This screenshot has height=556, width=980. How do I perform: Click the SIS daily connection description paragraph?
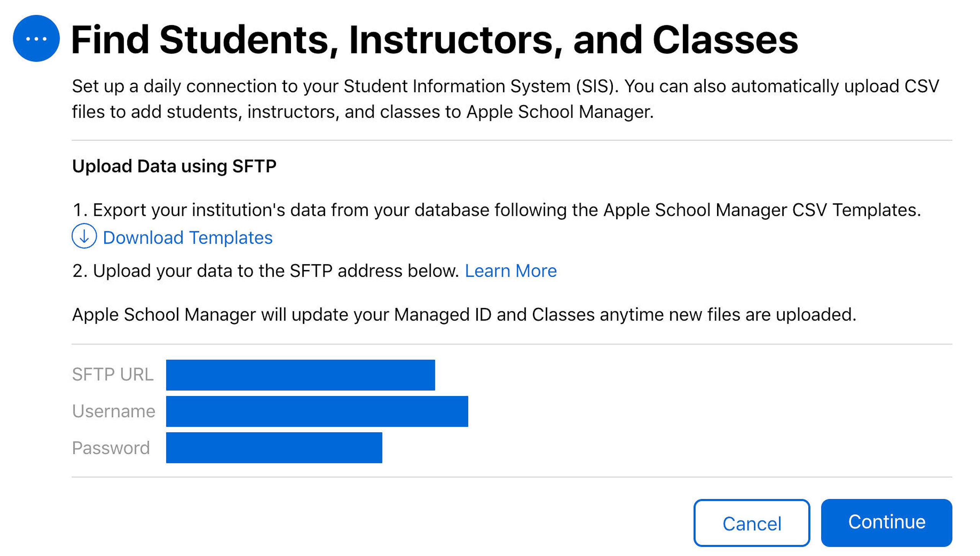click(505, 99)
